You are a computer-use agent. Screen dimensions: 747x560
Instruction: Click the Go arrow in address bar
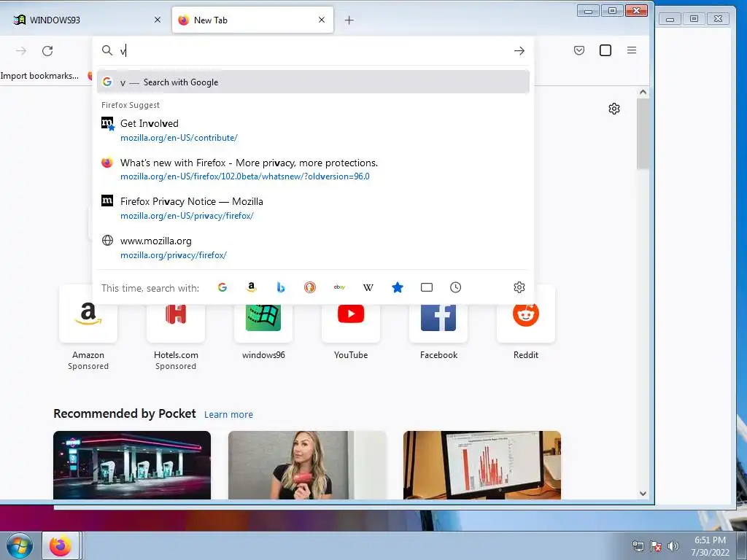[x=519, y=51]
